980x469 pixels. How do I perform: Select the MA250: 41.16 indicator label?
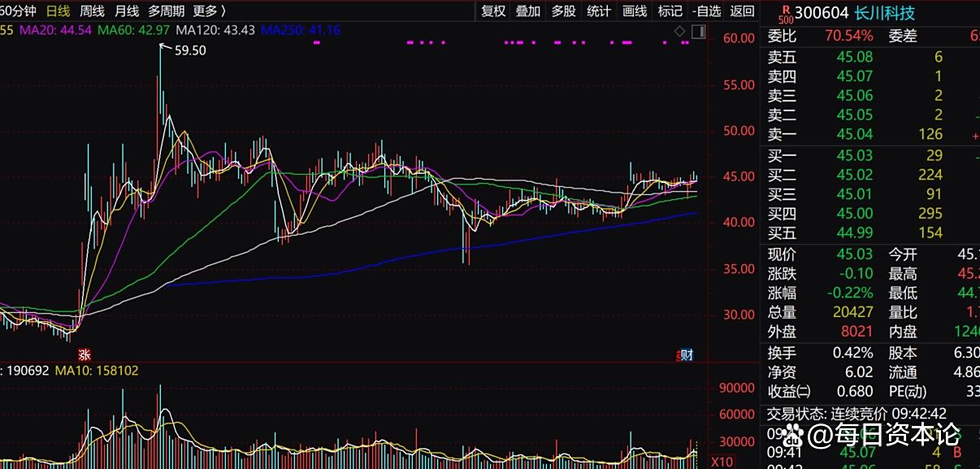tap(301, 30)
